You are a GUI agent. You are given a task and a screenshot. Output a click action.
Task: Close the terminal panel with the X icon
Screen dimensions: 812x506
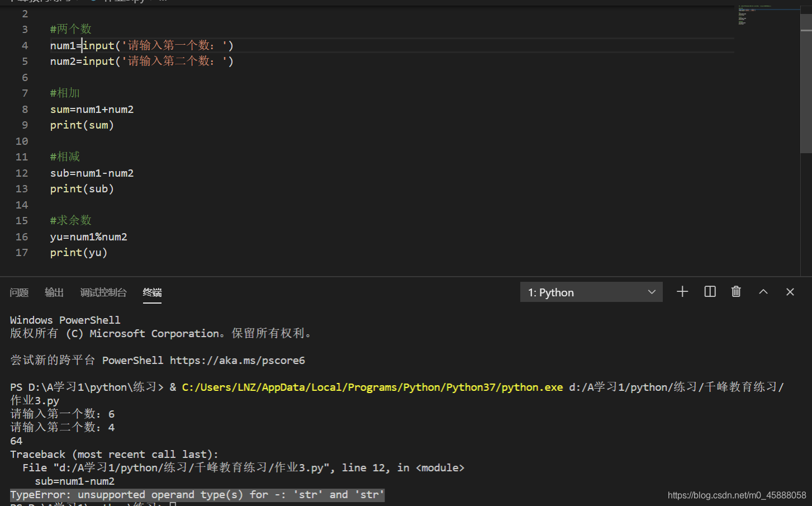[x=790, y=291]
